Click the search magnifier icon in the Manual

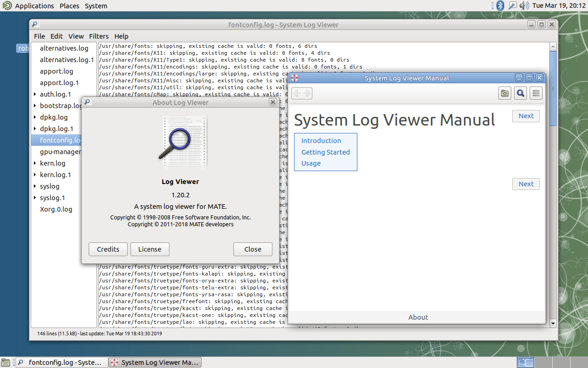520,93
